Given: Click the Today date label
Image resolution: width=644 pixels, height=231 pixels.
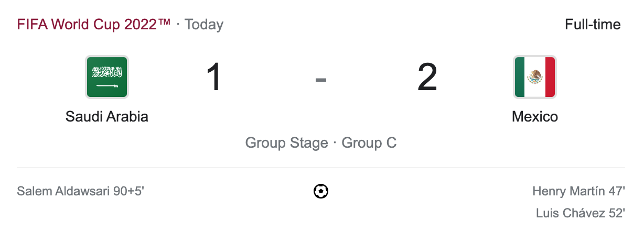Looking at the screenshot, I should (204, 25).
